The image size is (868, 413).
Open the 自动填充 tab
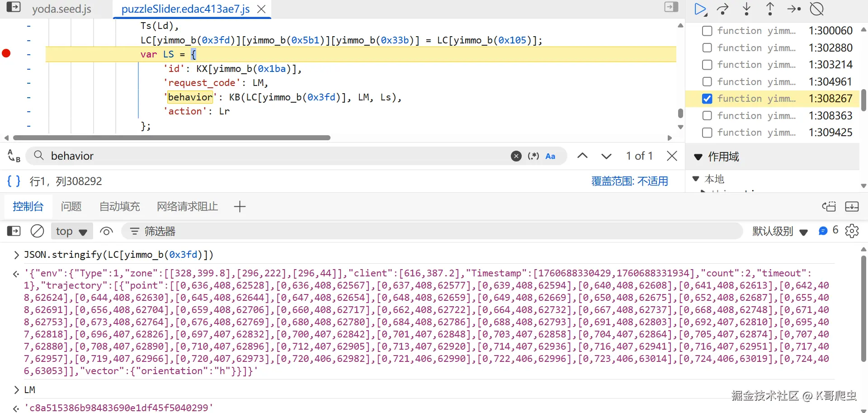pyautogui.click(x=119, y=207)
